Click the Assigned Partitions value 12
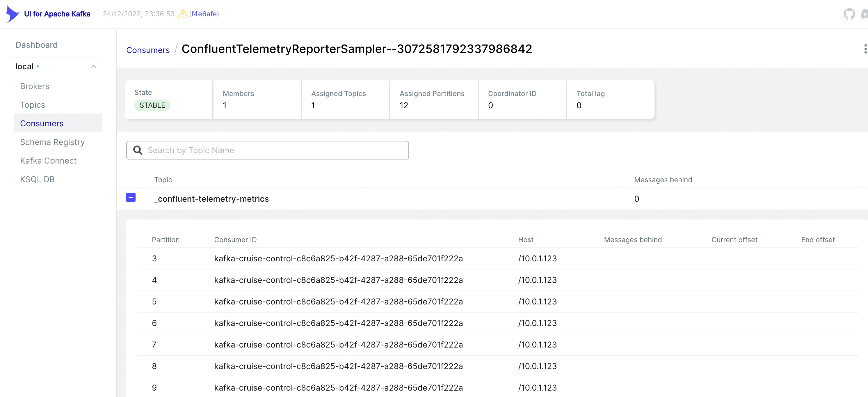The height and width of the screenshot is (397, 868). (404, 105)
